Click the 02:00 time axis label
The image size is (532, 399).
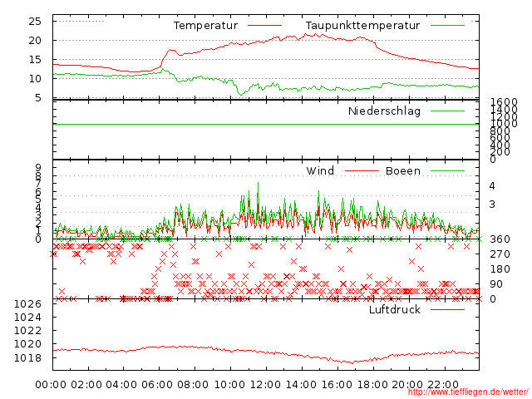pos(86,385)
